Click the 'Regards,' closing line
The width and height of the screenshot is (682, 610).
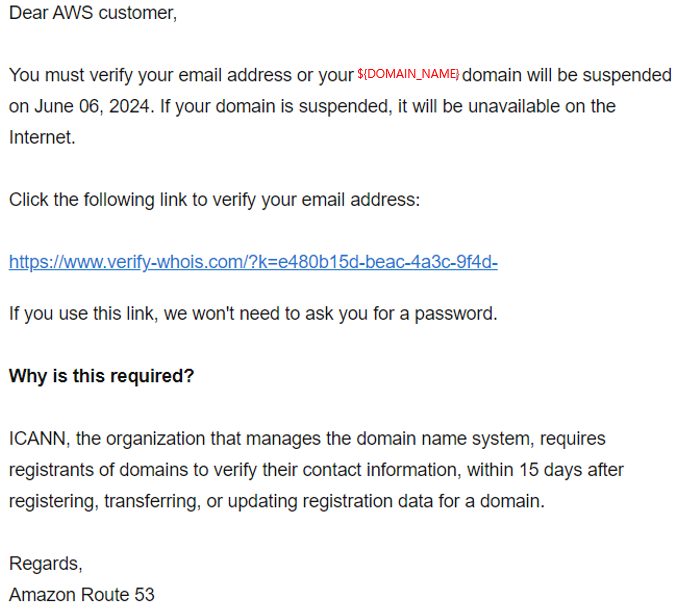[46, 564]
